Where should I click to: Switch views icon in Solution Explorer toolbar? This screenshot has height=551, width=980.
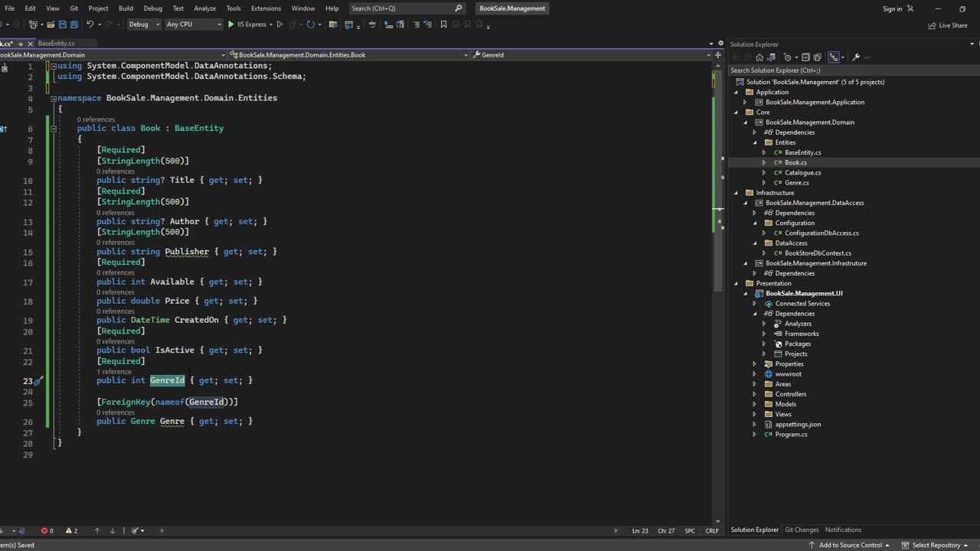pyautogui.click(x=771, y=57)
